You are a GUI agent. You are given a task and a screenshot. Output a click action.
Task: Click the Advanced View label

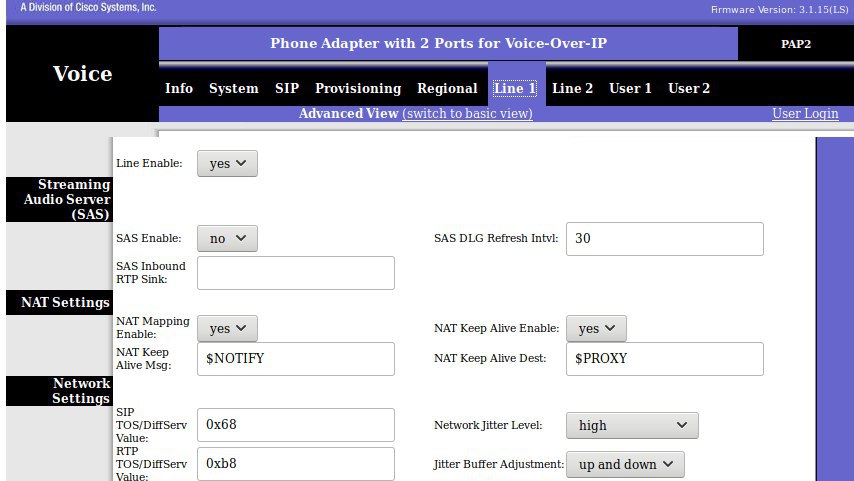[x=349, y=113]
